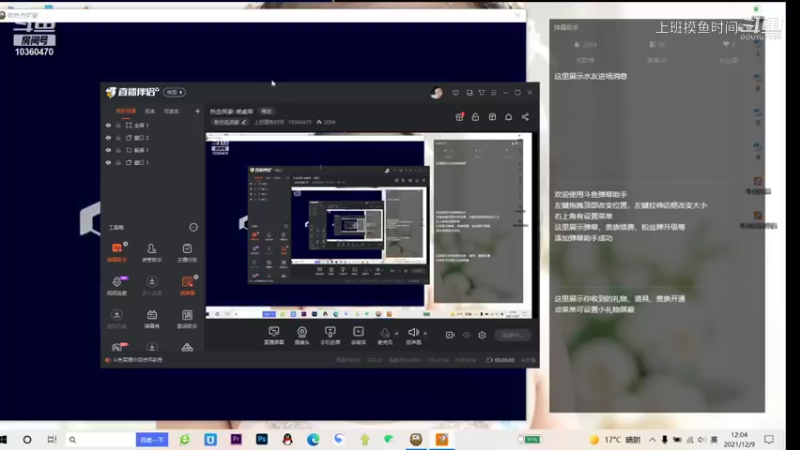Click the start live button
Image resolution: width=800 pixels, height=450 pixels.
tap(513, 335)
